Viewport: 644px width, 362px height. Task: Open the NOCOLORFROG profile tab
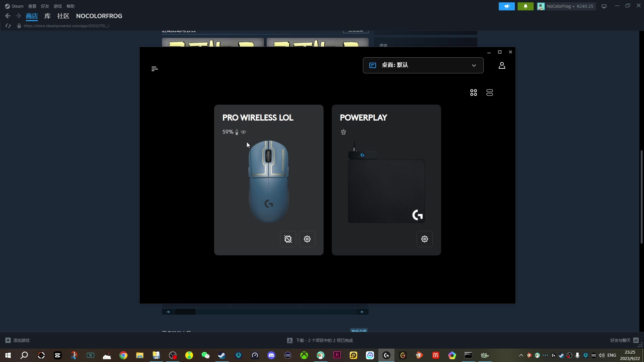click(99, 16)
